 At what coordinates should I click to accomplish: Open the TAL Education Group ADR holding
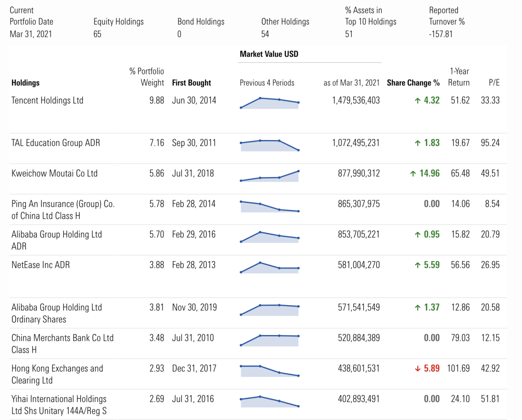56,143
